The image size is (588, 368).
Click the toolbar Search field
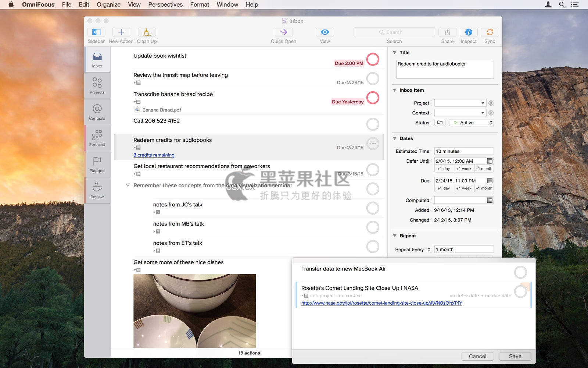pos(394,32)
